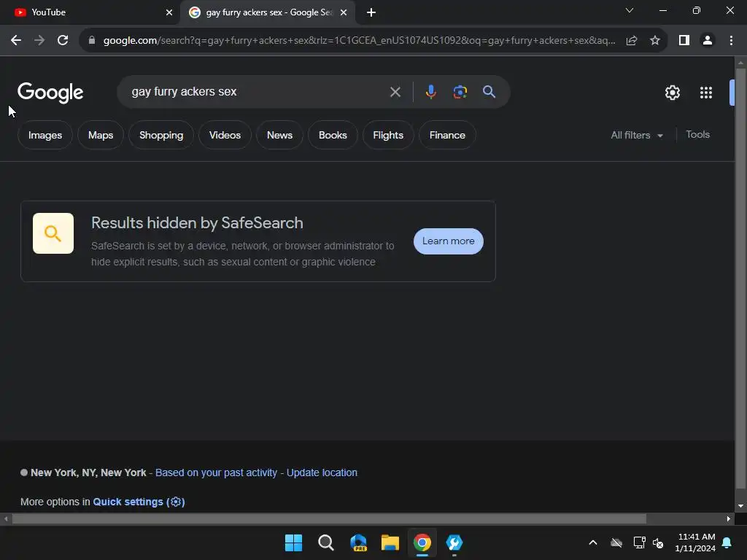Open tab search dropdown chevron
Image resolution: width=747 pixels, height=560 pixels.
click(x=630, y=10)
